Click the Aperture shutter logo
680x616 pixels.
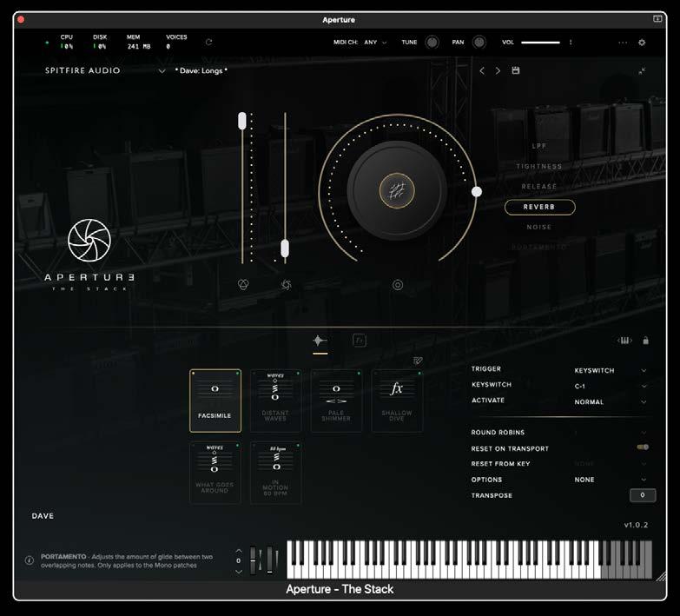pos(89,241)
